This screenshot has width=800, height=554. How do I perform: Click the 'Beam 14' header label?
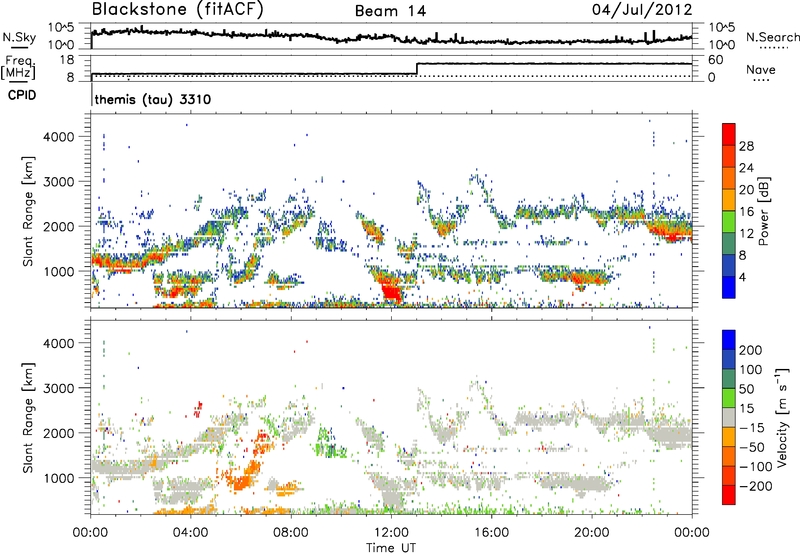(x=390, y=11)
